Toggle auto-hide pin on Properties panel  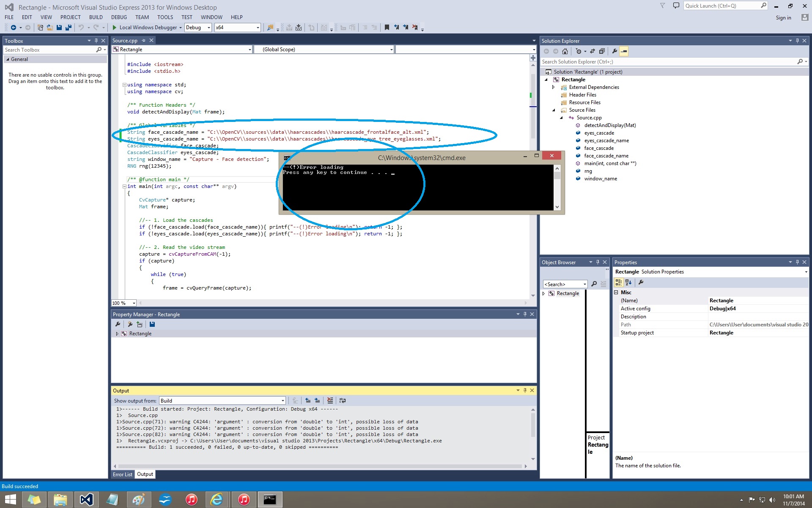pos(797,262)
